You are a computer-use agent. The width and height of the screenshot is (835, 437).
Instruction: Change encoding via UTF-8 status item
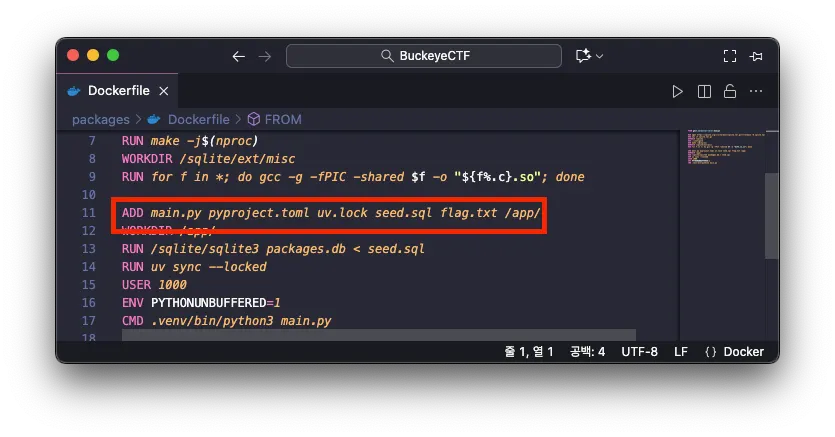tap(639, 352)
